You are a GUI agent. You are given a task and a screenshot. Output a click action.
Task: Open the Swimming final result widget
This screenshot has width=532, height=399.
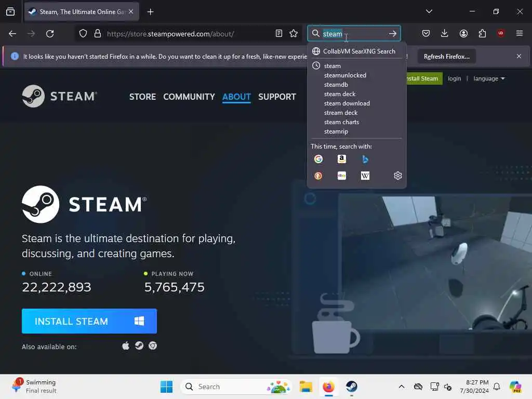coord(34,386)
